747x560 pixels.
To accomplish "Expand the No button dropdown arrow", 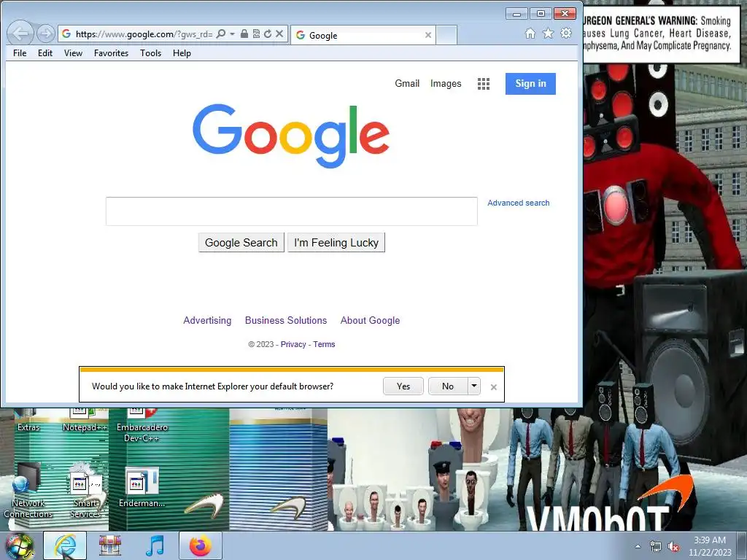I will coord(474,386).
